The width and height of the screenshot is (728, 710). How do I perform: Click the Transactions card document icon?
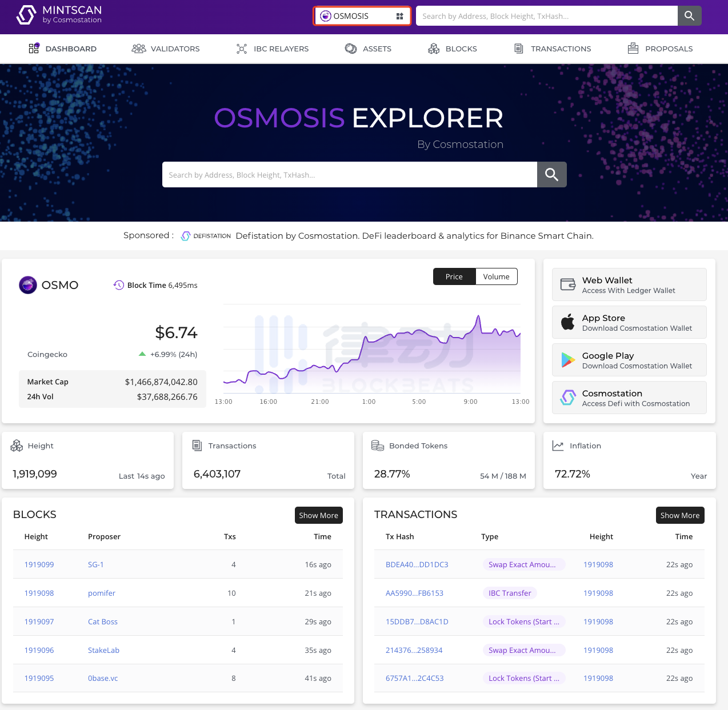(197, 446)
